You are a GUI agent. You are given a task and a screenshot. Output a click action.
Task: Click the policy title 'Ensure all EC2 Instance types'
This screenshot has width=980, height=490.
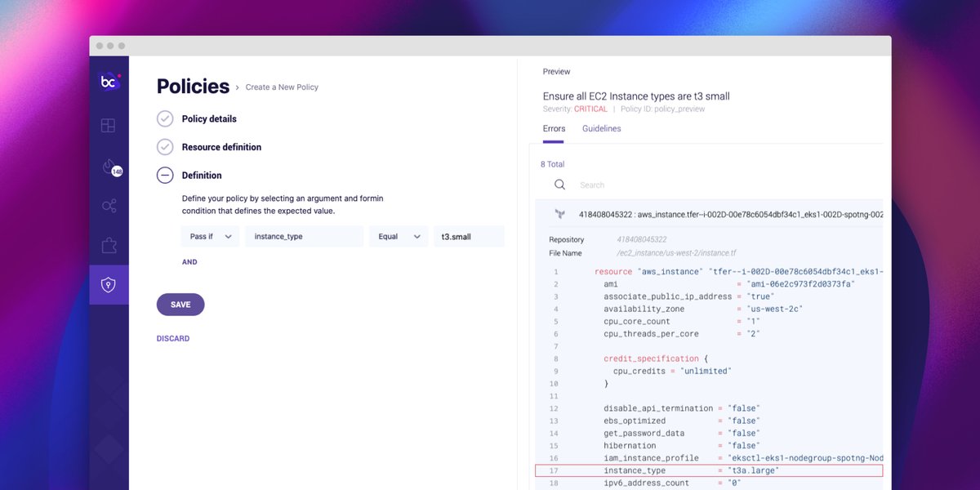(x=636, y=96)
